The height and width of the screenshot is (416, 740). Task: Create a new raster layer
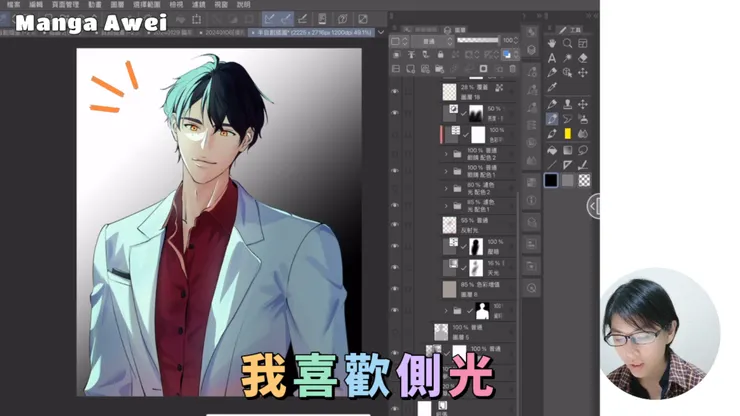tap(410, 69)
